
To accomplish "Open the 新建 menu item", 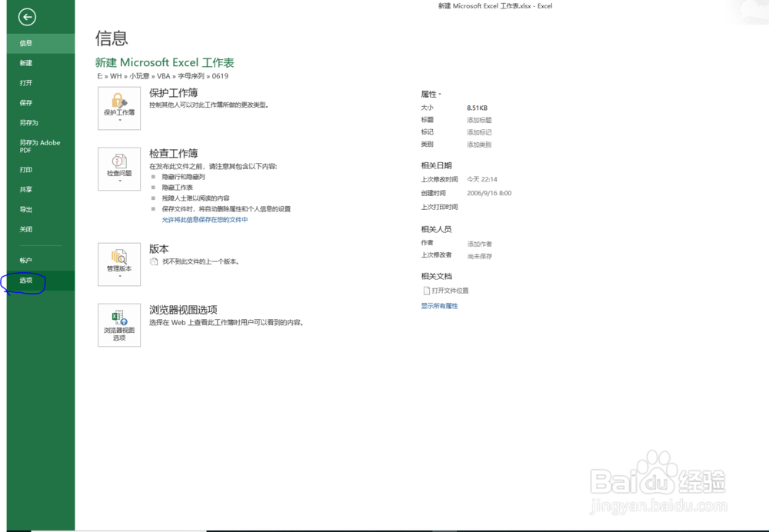I will [x=41, y=63].
